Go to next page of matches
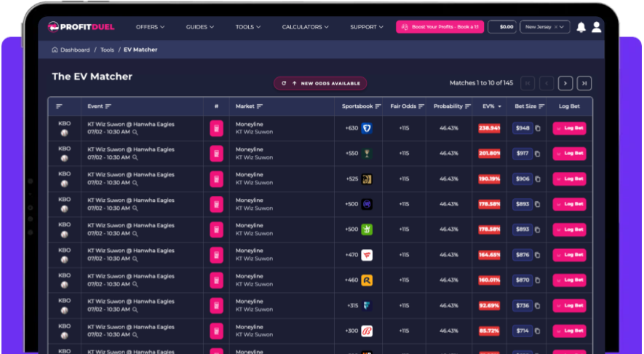 [565, 84]
